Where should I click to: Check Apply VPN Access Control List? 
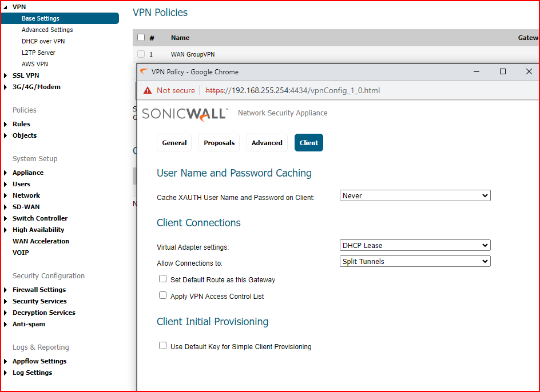coord(163,296)
